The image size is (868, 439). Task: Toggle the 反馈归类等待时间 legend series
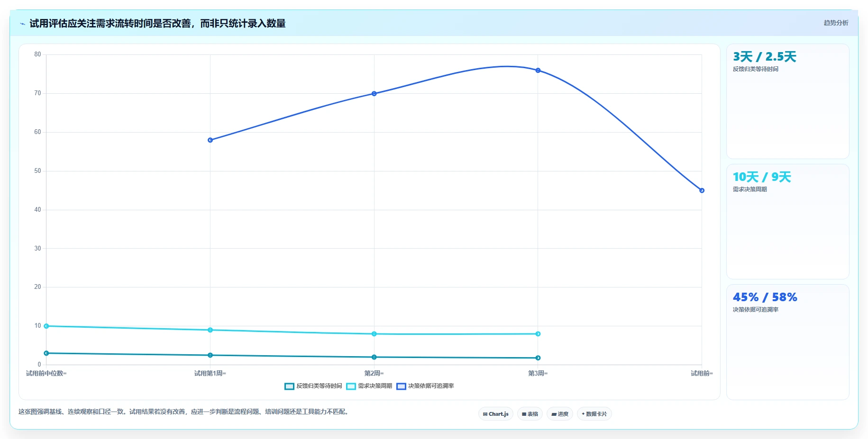point(313,386)
